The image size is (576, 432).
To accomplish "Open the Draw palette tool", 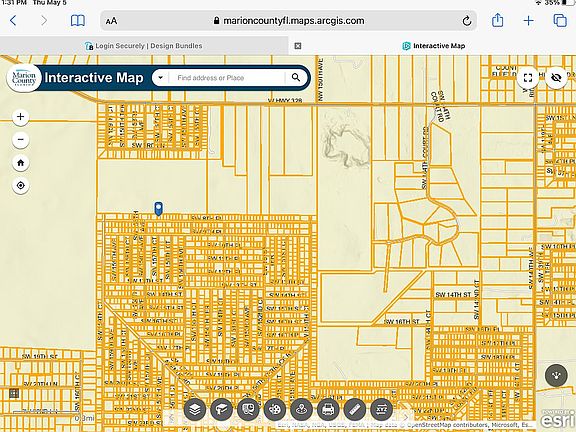I will [275, 409].
